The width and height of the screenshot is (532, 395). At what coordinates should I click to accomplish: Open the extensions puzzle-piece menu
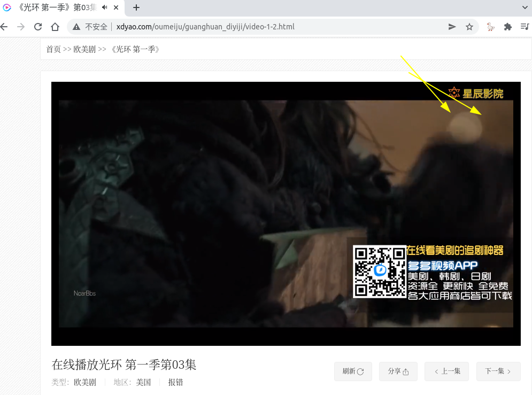507,26
